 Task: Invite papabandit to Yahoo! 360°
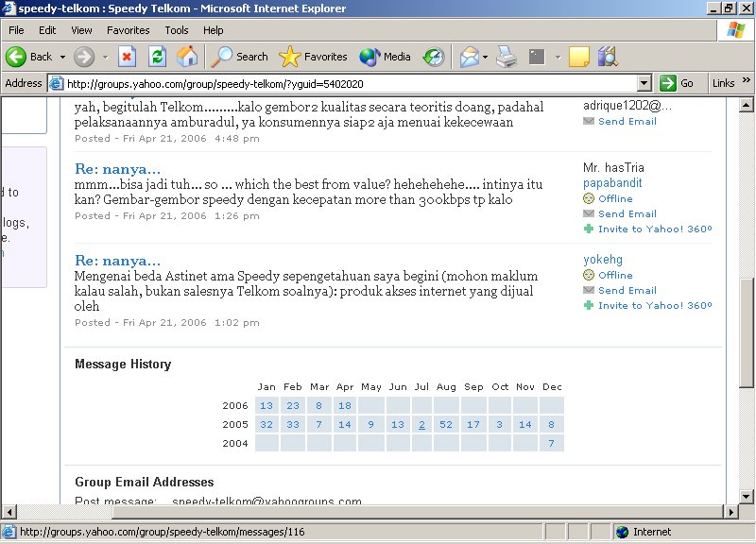pos(655,229)
